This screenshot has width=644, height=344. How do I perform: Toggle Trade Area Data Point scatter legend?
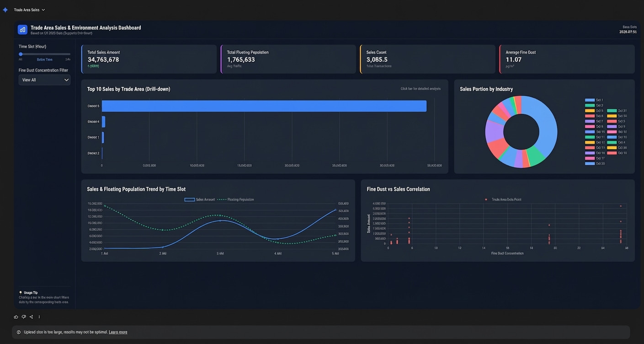point(503,199)
